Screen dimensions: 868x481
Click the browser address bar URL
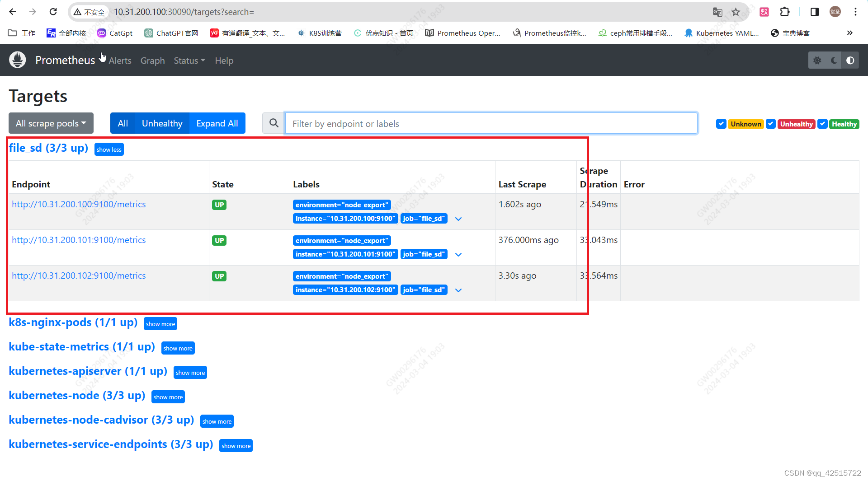[x=184, y=12]
